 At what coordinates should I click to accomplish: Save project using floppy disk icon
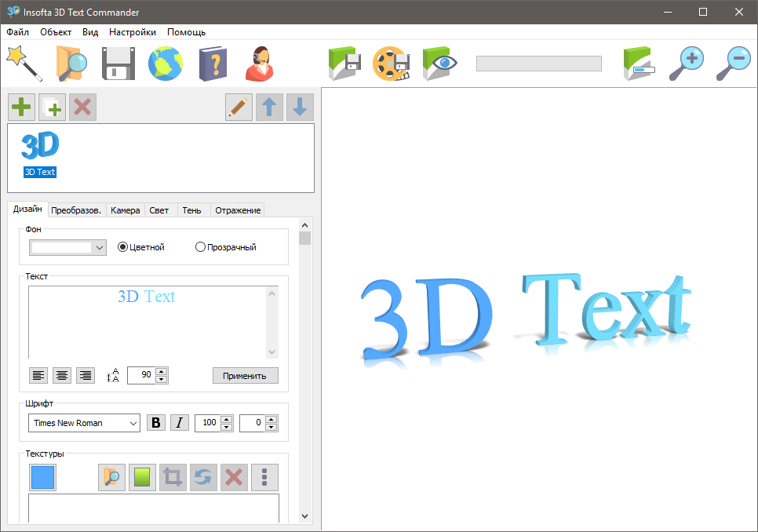click(118, 64)
